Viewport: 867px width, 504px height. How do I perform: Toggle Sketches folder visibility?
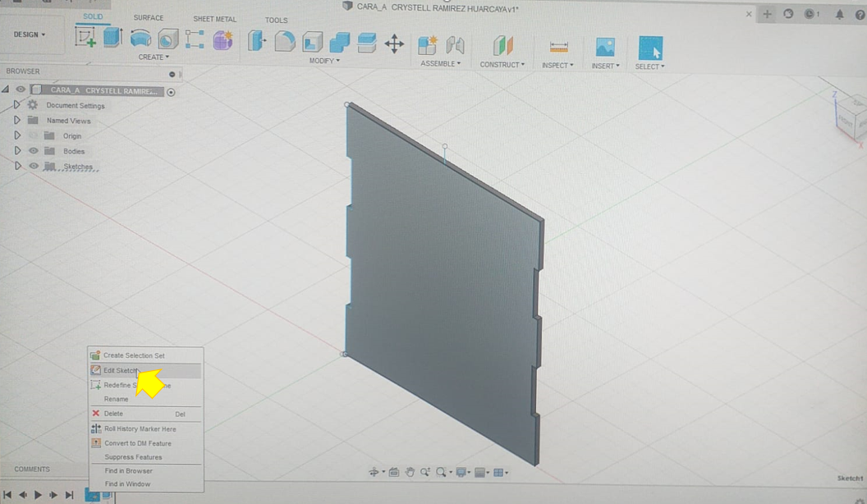[x=34, y=166]
